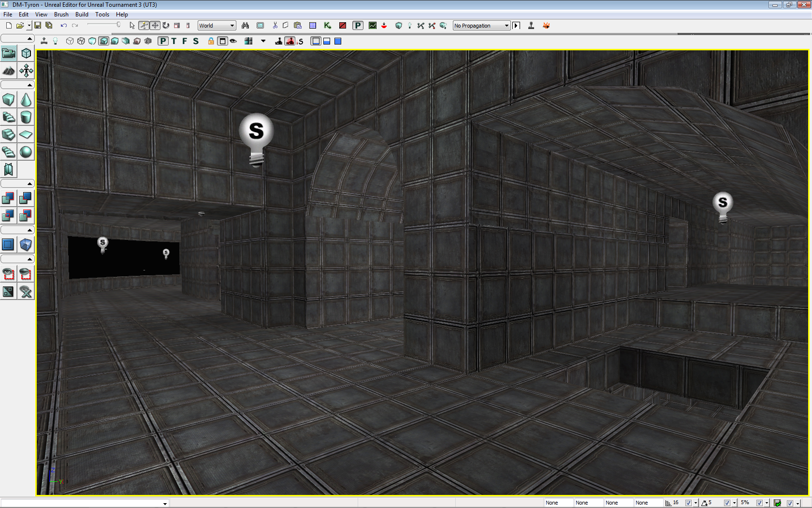This screenshot has height=508, width=812.
Task: Click the Open map folder icon
Action: point(20,26)
